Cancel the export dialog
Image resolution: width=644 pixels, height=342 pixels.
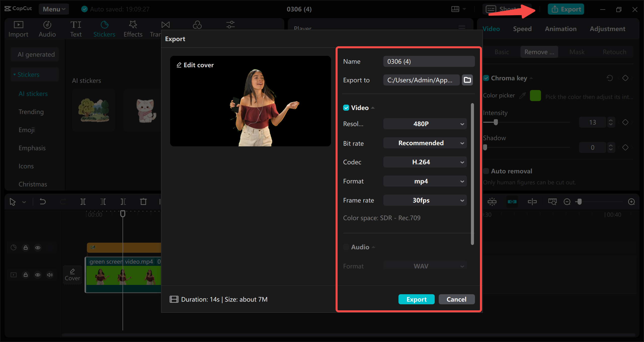click(x=456, y=299)
